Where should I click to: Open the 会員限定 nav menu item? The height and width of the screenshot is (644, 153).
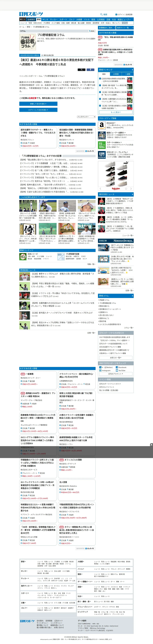pyautogui.click(x=31, y=20)
